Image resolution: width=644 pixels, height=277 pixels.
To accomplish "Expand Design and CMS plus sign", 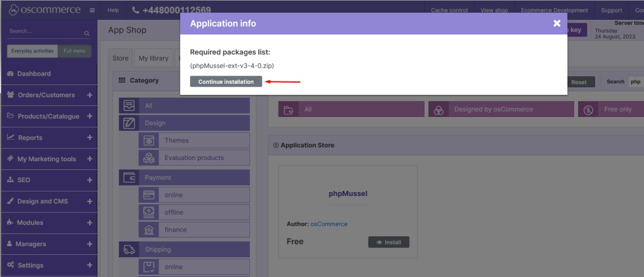I will coord(90,201).
